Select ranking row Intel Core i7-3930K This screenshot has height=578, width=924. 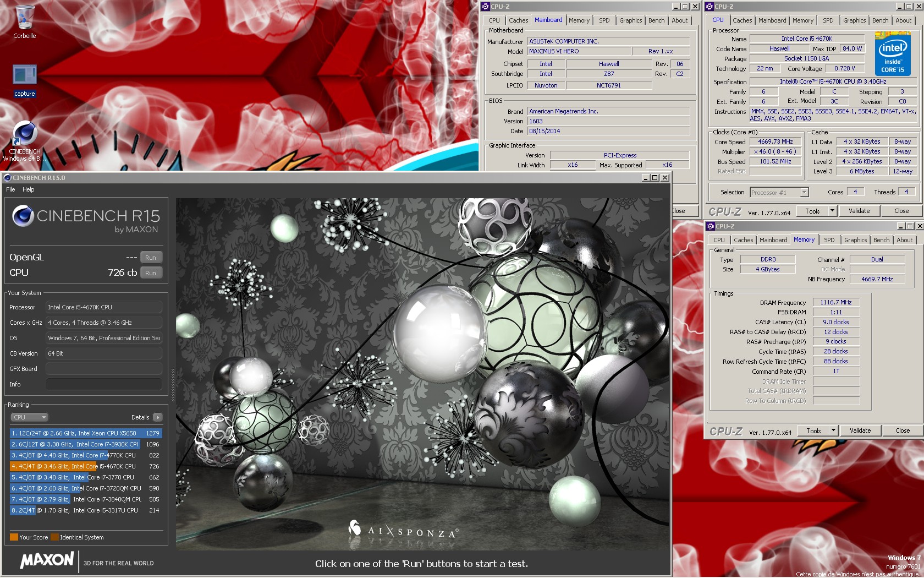[x=86, y=444]
